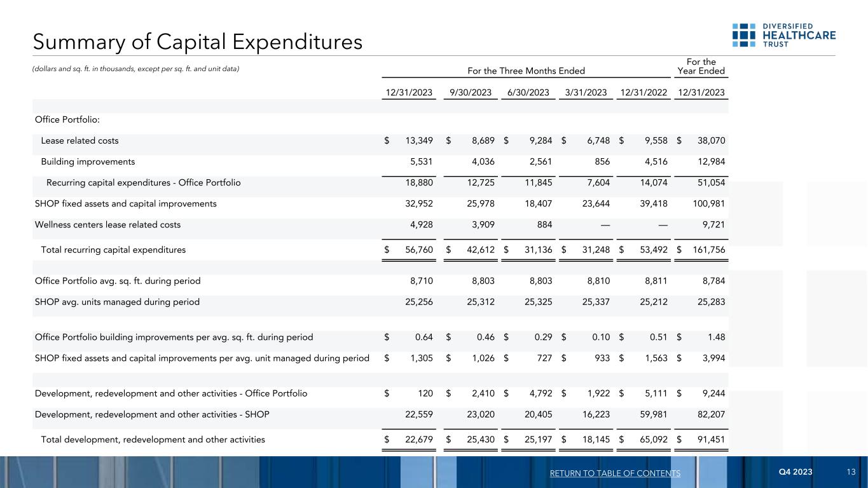This screenshot has height=488, width=868.
Task: Click the Office Portfolio section label
Action: (67, 121)
